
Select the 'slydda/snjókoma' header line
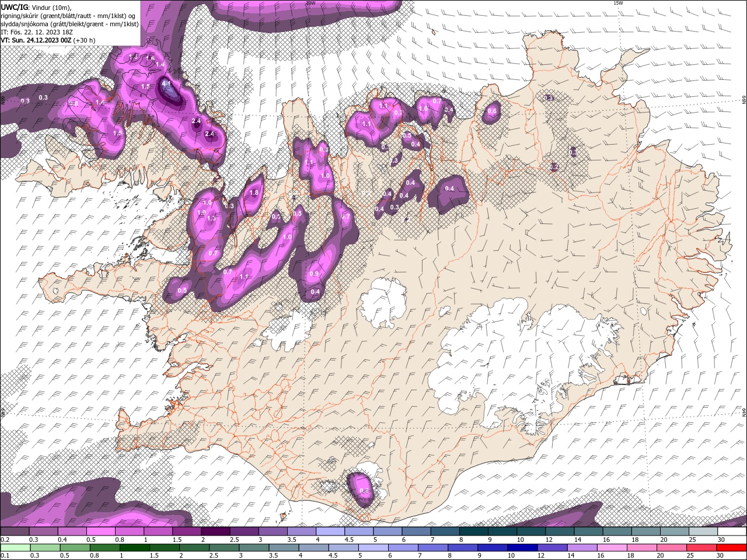[70, 24]
